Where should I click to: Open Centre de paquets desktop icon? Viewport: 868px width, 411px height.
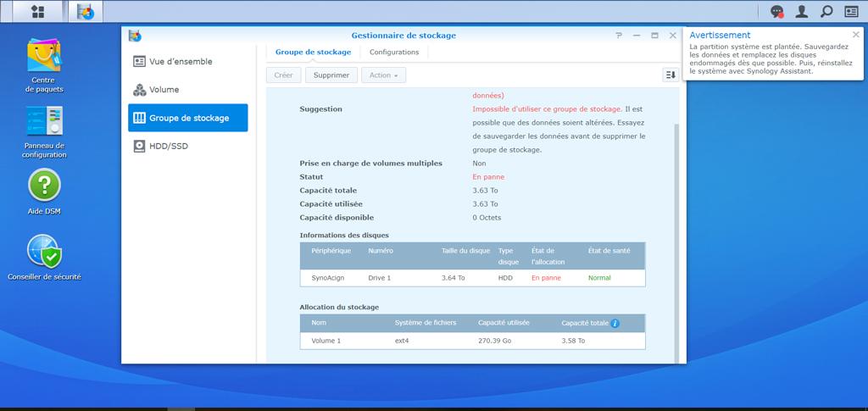coord(44,65)
